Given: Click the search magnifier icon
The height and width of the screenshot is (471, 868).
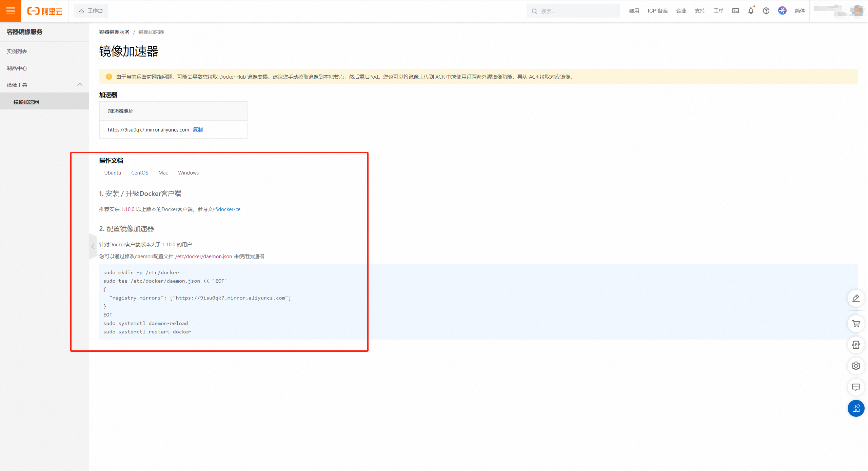Looking at the screenshot, I should click(x=534, y=11).
